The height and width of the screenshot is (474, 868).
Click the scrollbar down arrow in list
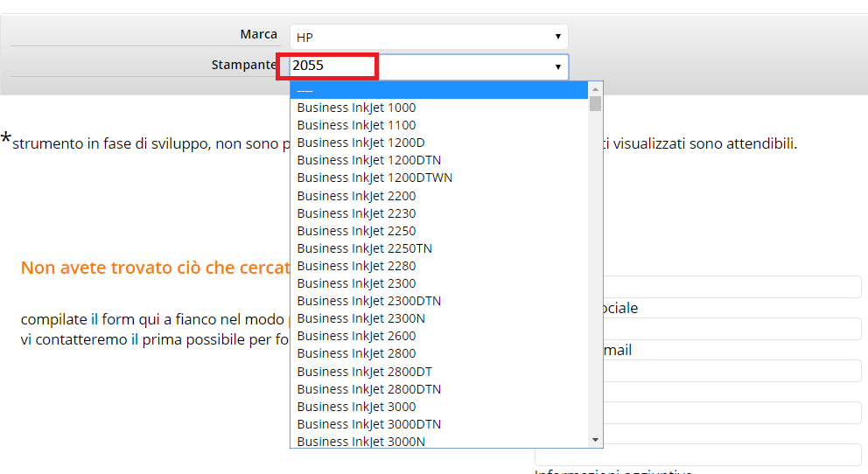(596, 440)
